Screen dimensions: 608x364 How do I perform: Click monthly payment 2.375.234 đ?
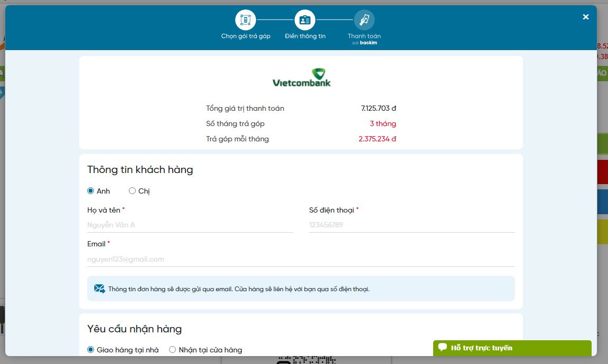377,139
